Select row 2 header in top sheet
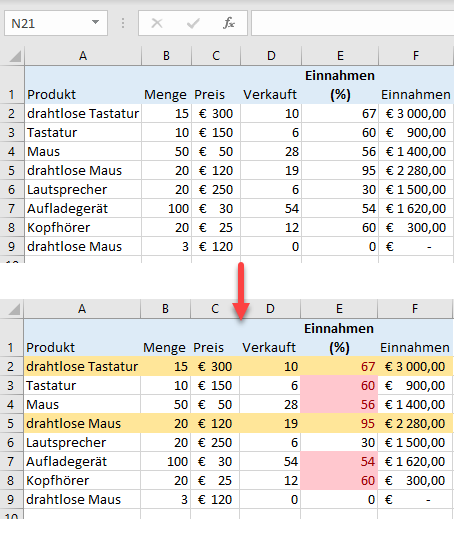456x541 pixels. pos(12,114)
